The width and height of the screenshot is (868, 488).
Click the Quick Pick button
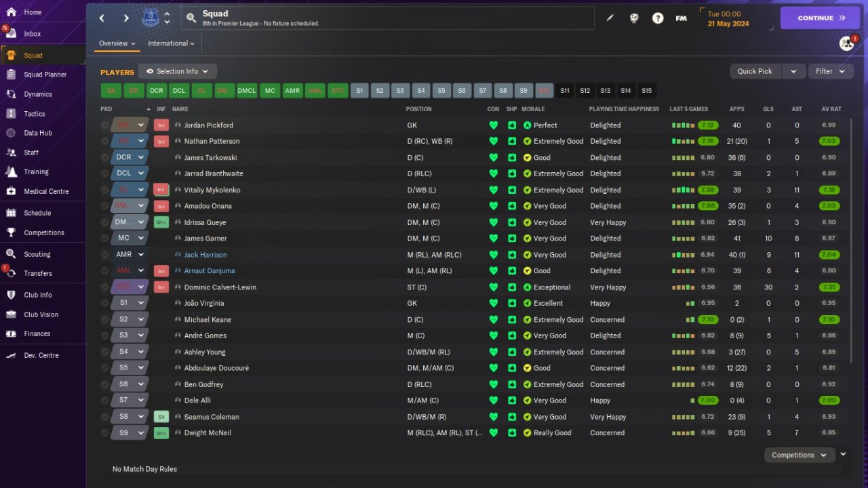pos(755,71)
